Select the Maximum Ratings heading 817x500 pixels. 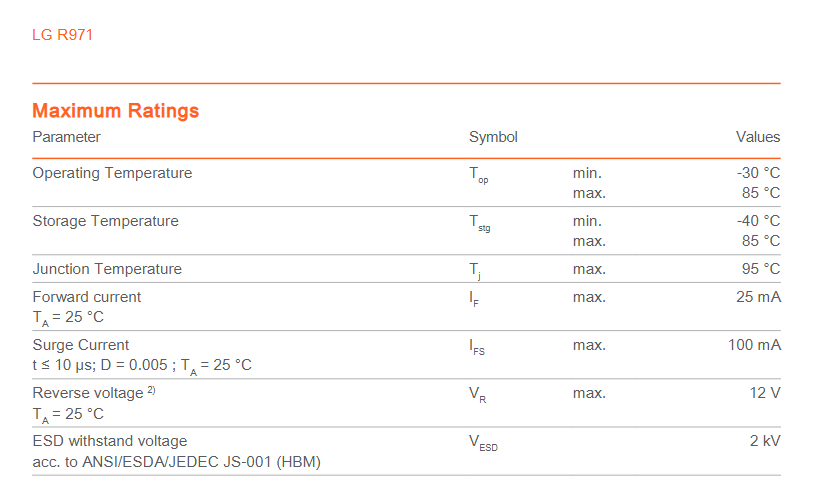click(116, 111)
